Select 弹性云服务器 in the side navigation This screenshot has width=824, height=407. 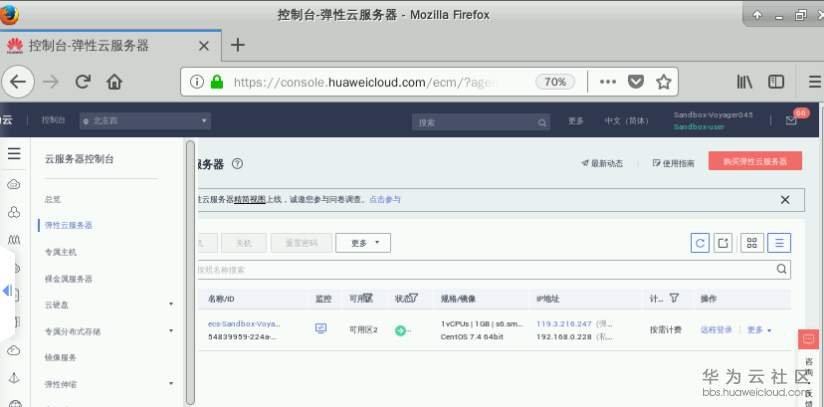click(68, 225)
